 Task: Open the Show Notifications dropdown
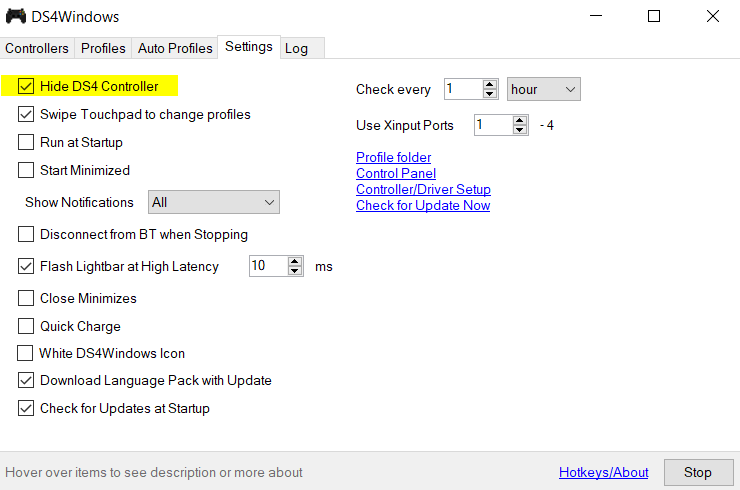[214, 202]
